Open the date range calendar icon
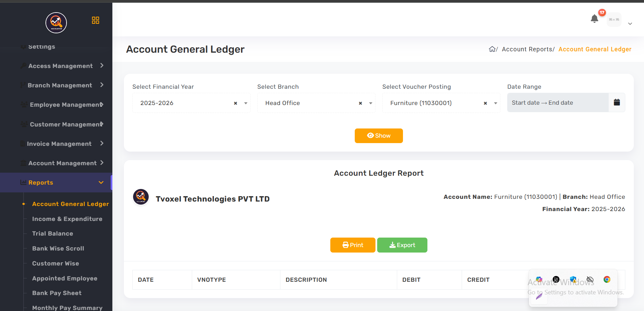The image size is (644, 311). [617, 102]
